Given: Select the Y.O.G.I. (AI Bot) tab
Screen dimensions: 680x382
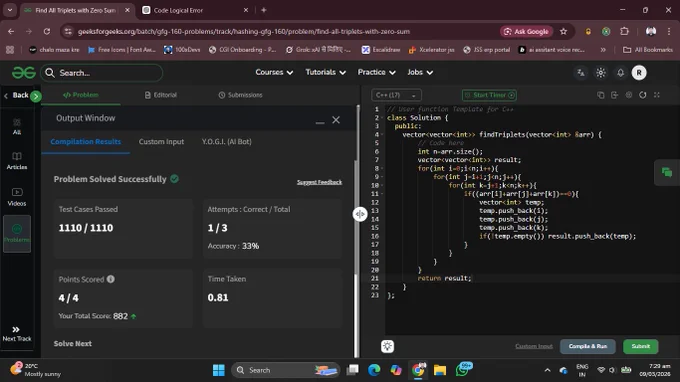Looking at the screenshot, I should click(x=226, y=142).
